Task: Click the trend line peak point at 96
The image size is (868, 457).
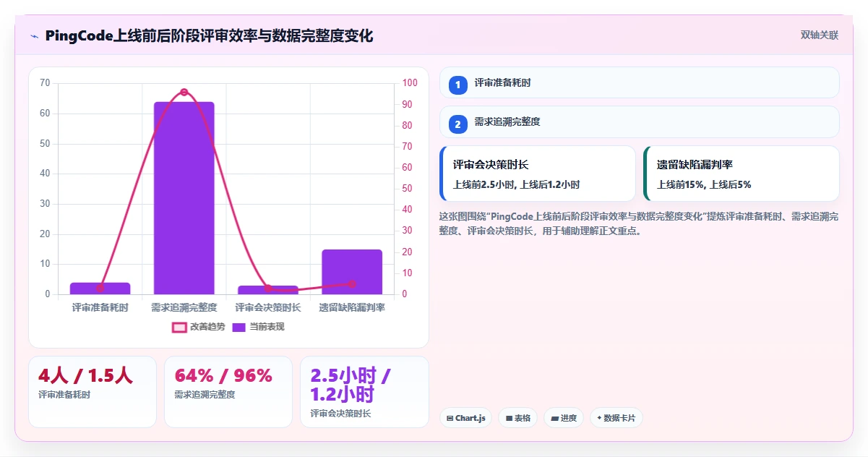Action: point(184,92)
